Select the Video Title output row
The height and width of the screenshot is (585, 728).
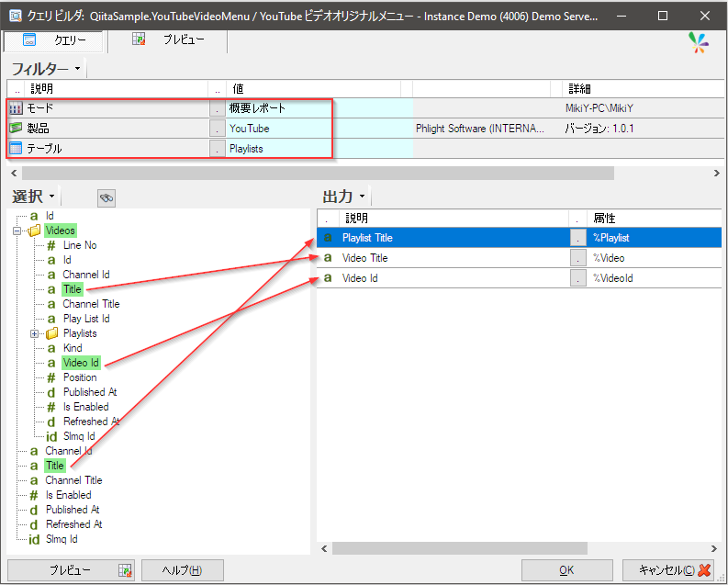point(519,258)
